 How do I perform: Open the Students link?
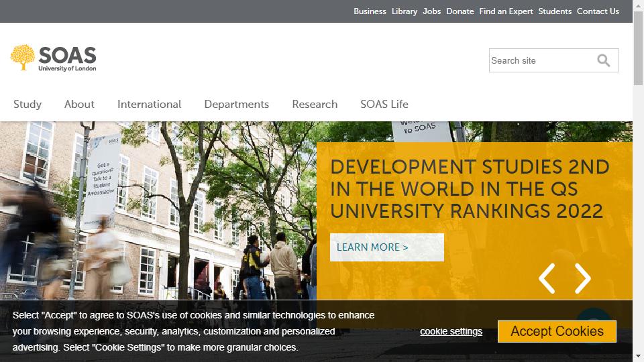[x=555, y=11]
